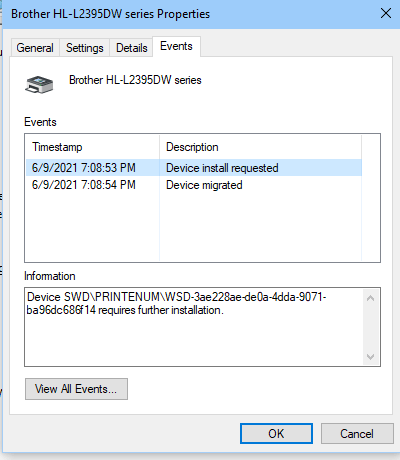The width and height of the screenshot is (400, 460).
Task: Click the Information box down arrow
Action: (x=370, y=356)
